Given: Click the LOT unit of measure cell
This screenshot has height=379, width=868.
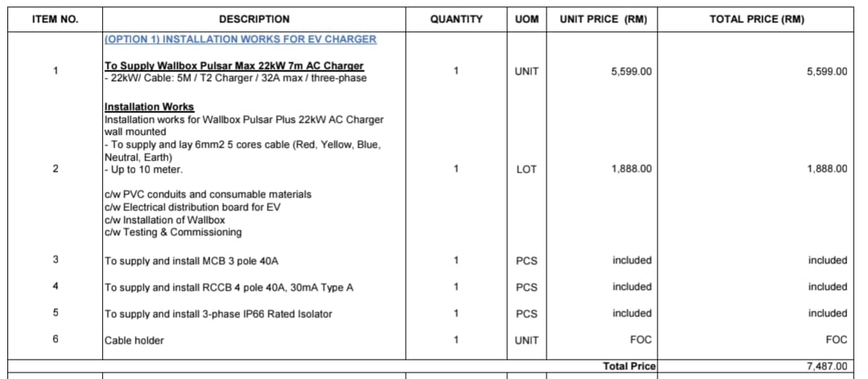Looking at the screenshot, I should tap(526, 169).
